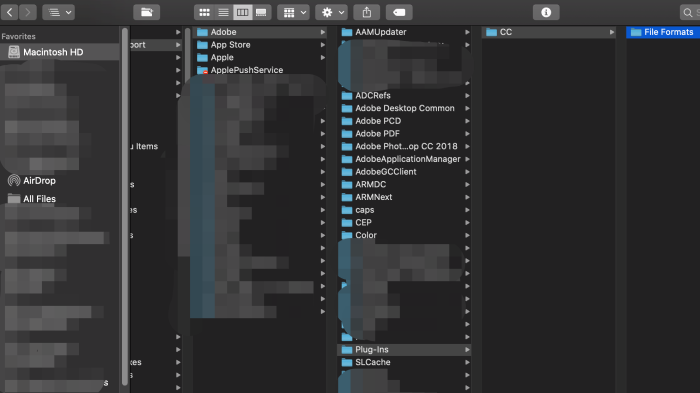The image size is (700, 393).
Task: Click disclosure arrow next to Adobe
Action: tap(322, 32)
